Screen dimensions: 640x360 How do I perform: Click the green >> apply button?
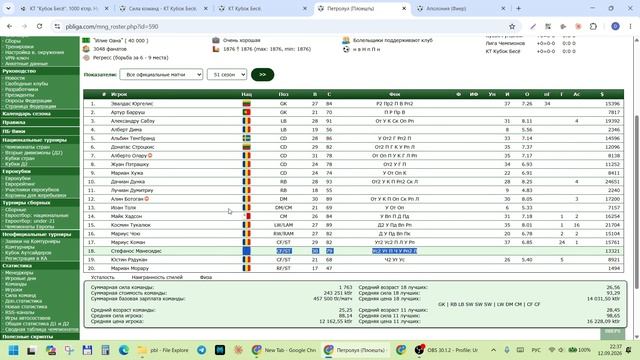pyautogui.click(x=262, y=75)
